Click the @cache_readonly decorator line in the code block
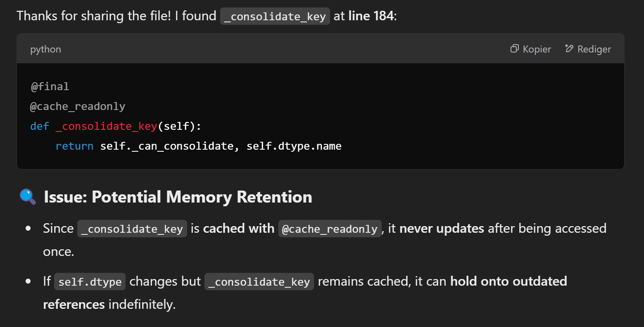The width and height of the screenshot is (644, 327). pos(78,106)
